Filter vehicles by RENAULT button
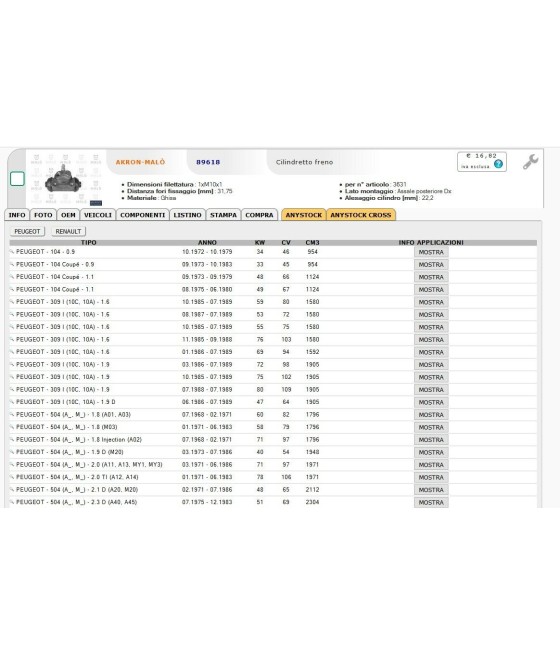Viewport: 560px width, 655px height. coord(68,231)
